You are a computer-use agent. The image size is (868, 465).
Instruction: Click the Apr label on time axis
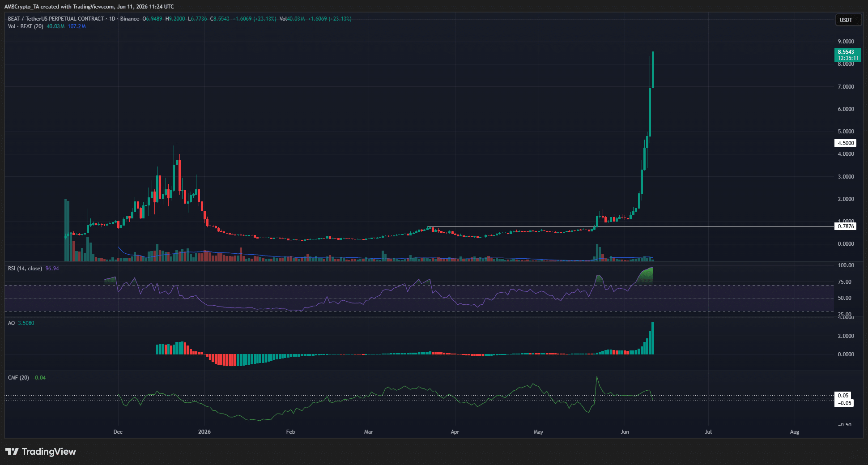point(455,432)
